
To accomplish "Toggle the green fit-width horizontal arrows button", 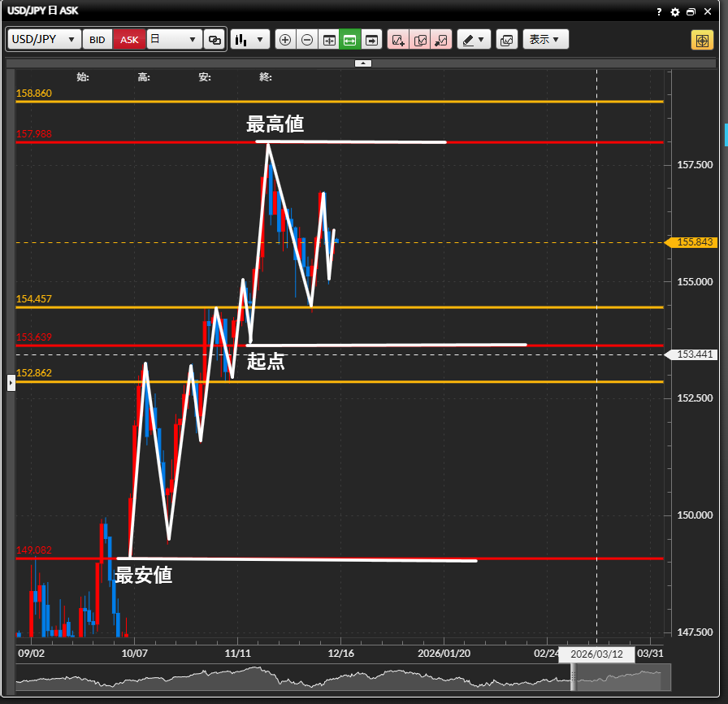I will click(x=350, y=40).
